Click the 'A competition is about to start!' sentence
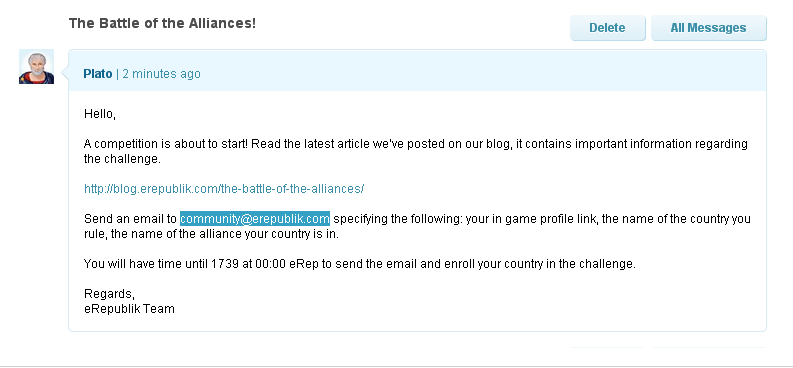Screen dimensions: 793x368 tap(166, 144)
